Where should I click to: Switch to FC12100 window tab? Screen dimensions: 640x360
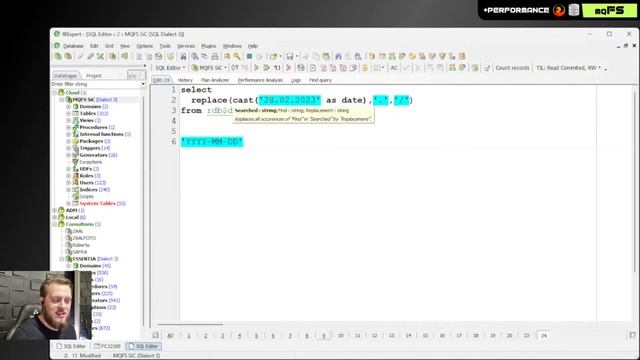(x=107, y=346)
